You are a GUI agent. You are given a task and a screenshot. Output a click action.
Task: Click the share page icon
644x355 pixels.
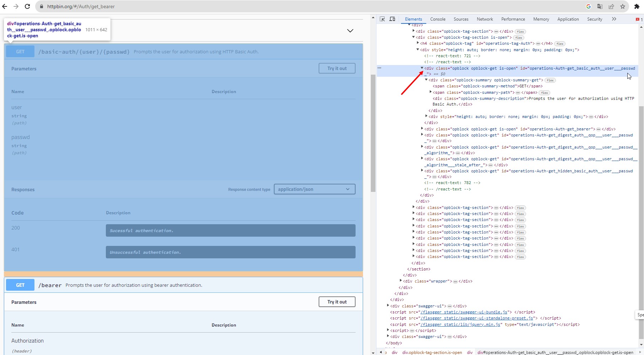click(x=611, y=6)
